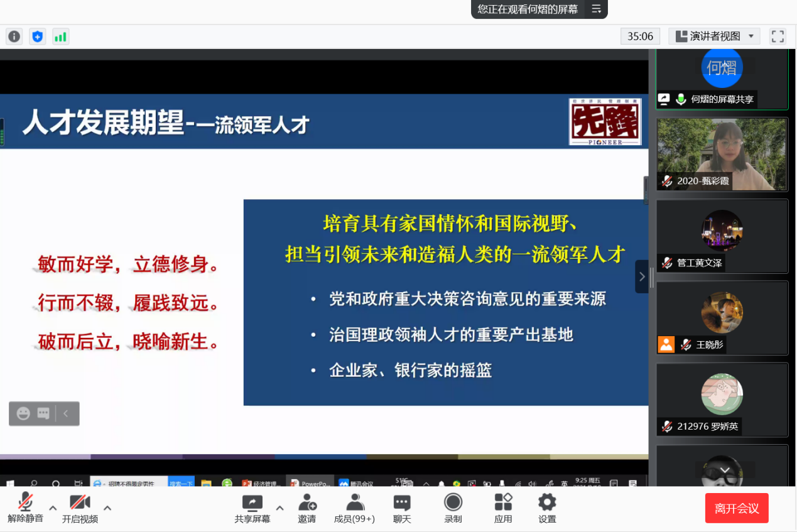This screenshot has height=532, width=797.
Task: Click the meeting info icon
Action: click(x=14, y=36)
